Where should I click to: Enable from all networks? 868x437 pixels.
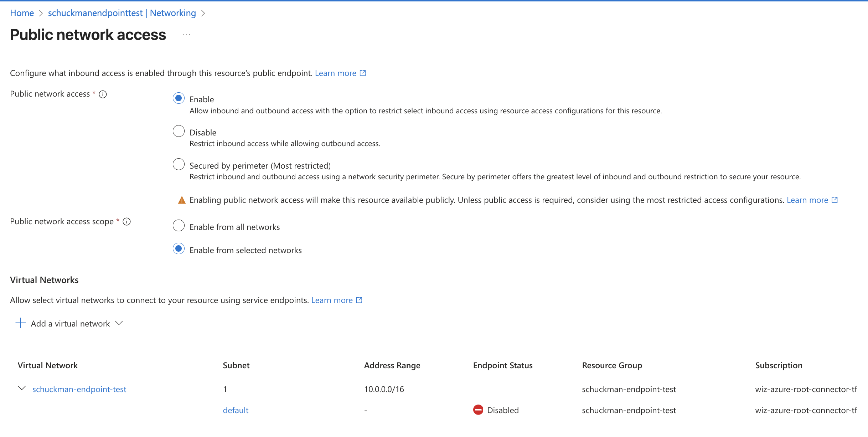179,225
